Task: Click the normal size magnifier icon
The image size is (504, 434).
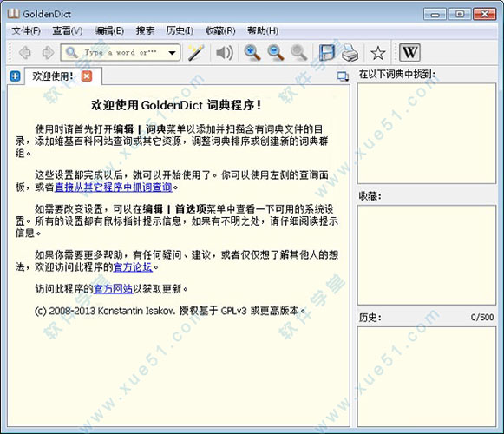Action: point(299,52)
